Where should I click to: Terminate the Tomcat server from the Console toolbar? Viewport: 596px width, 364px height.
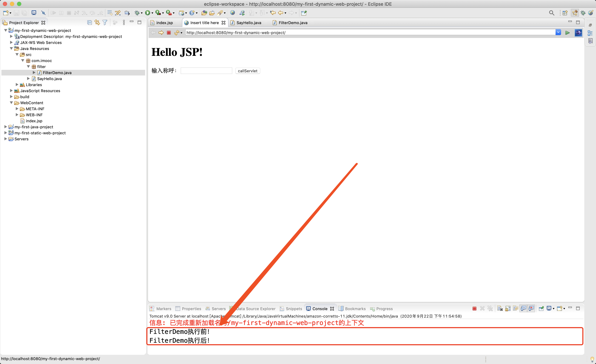pos(474,309)
